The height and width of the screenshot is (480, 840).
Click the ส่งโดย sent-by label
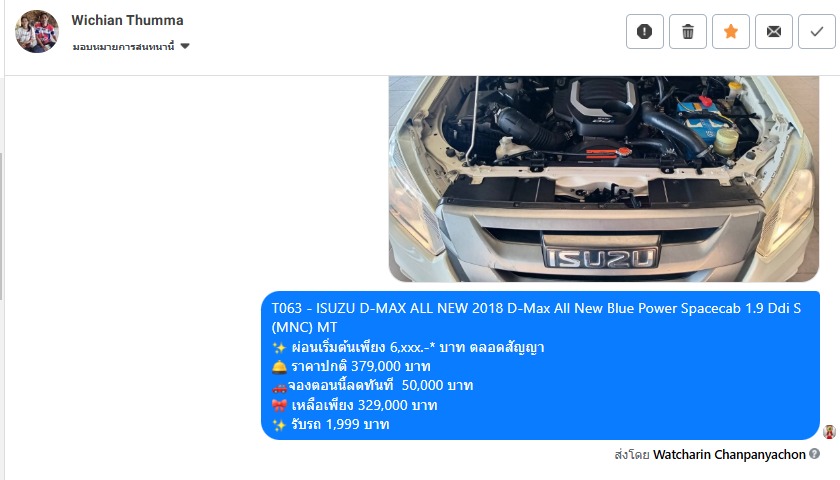[632, 455]
